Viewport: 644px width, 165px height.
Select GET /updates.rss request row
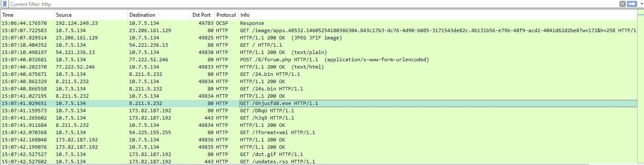319,162
